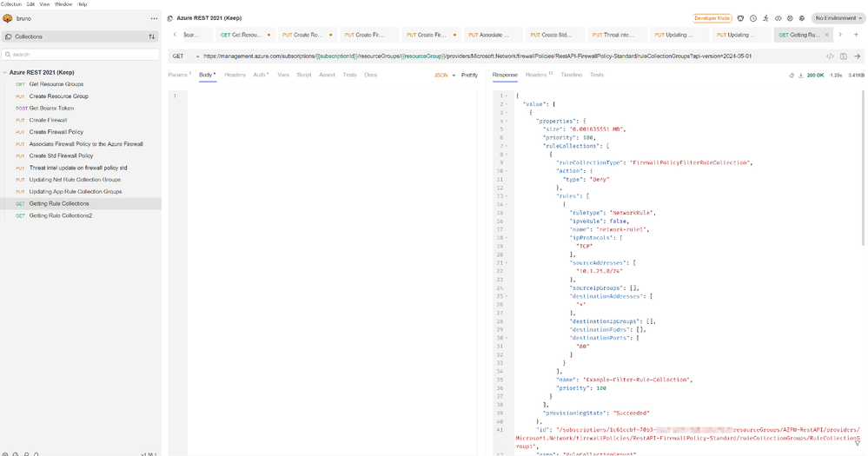Fold the "destinationPorts" array at line 30
The image size is (868, 456).
[x=507, y=338]
